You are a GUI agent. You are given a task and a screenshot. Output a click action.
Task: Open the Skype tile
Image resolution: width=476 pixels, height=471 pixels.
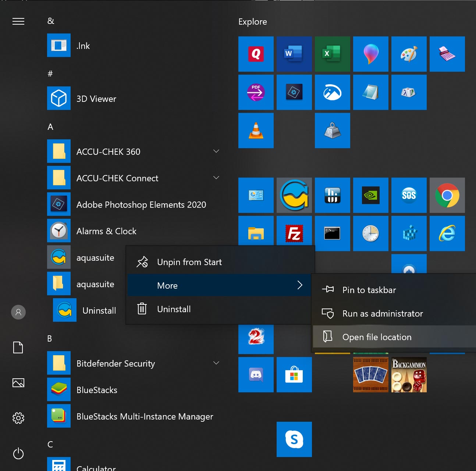(x=294, y=439)
